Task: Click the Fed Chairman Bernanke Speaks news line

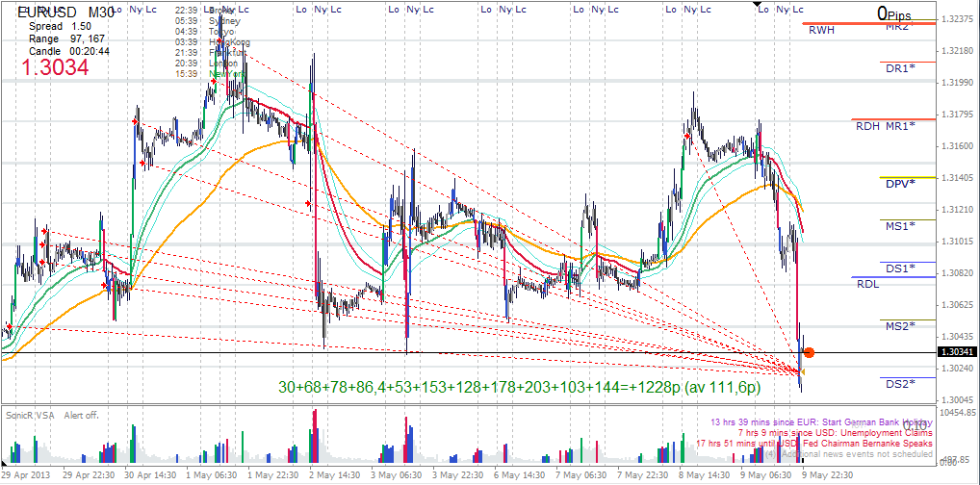Action: click(814, 443)
